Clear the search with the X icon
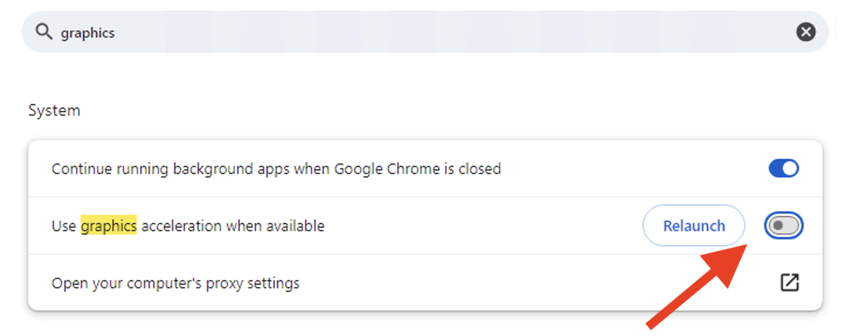868x336 pixels. (x=805, y=32)
